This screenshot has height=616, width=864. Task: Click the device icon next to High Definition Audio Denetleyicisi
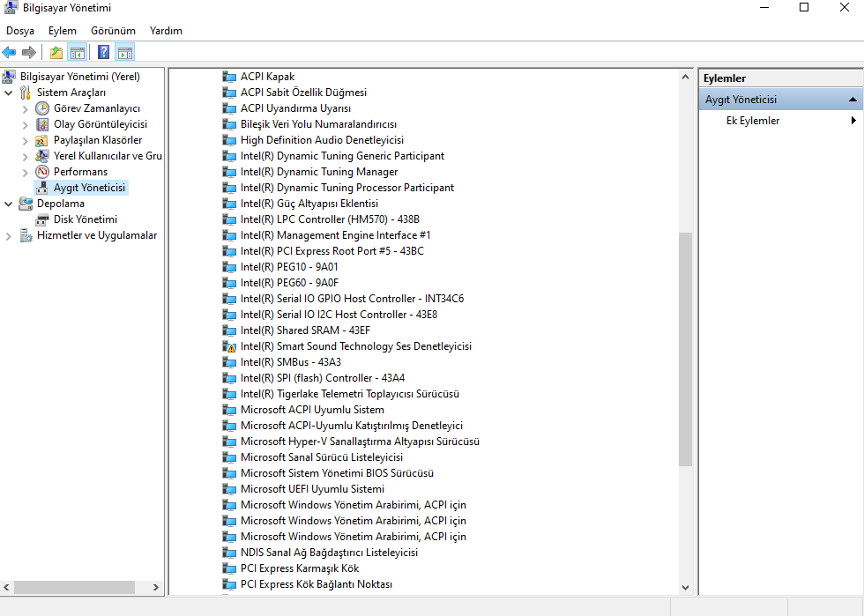click(x=229, y=140)
